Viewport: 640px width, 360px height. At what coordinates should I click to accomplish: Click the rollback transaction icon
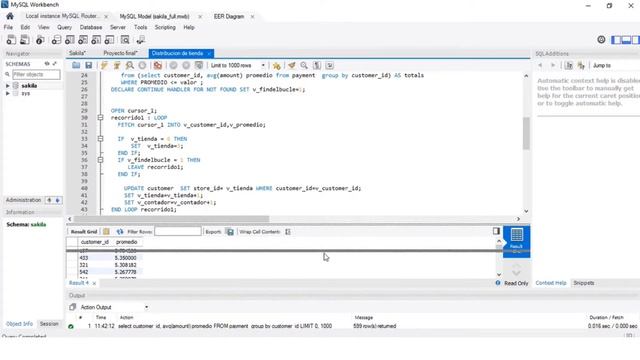pyautogui.click(x=186, y=65)
